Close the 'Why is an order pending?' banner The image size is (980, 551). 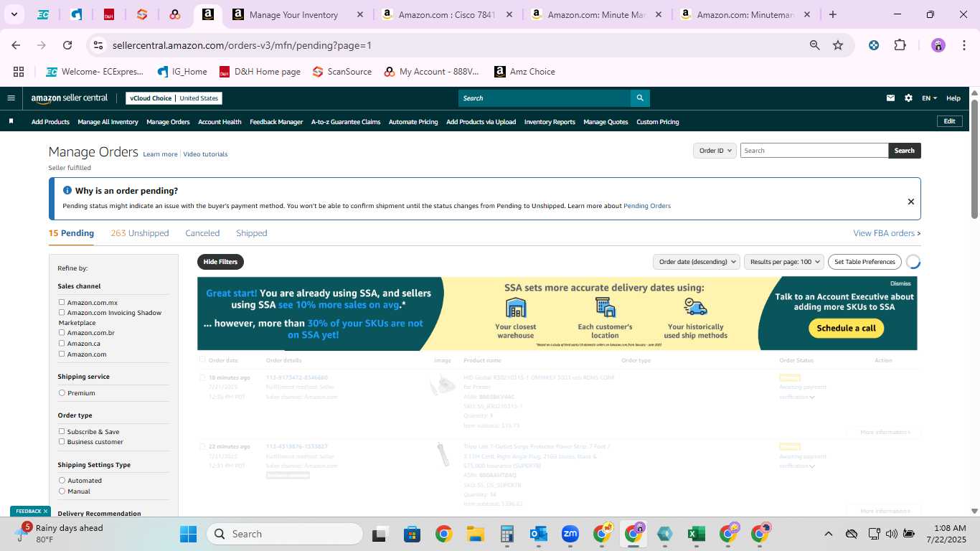tap(911, 202)
